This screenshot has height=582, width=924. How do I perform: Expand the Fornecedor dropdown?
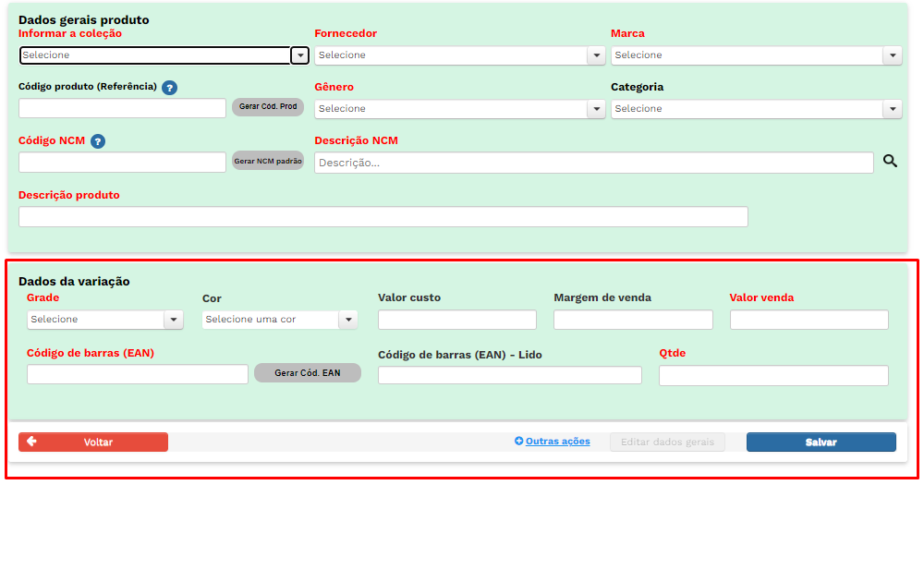pyautogui.click(x=459, y=55)
